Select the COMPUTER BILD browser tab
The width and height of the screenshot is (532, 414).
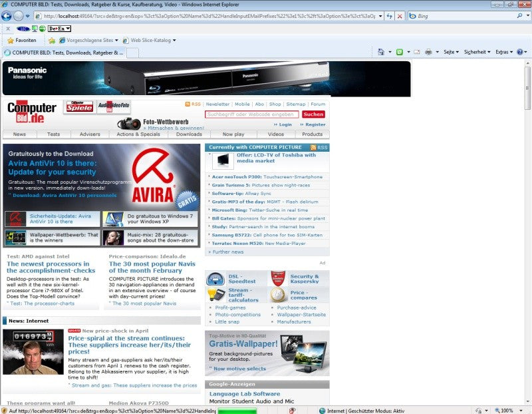[64, 53]
